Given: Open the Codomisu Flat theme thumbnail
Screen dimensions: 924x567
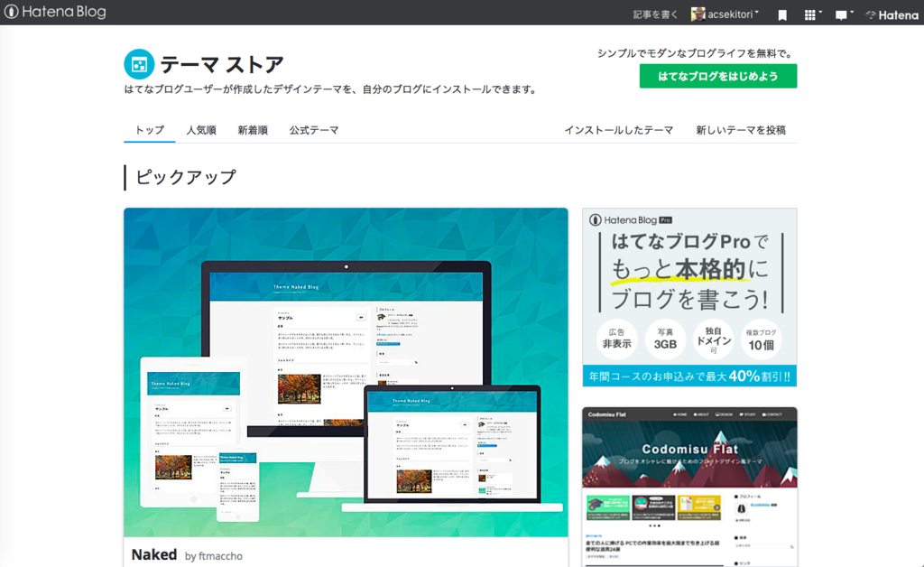Looking at the screenshot, I should click(x=689, y=487).
